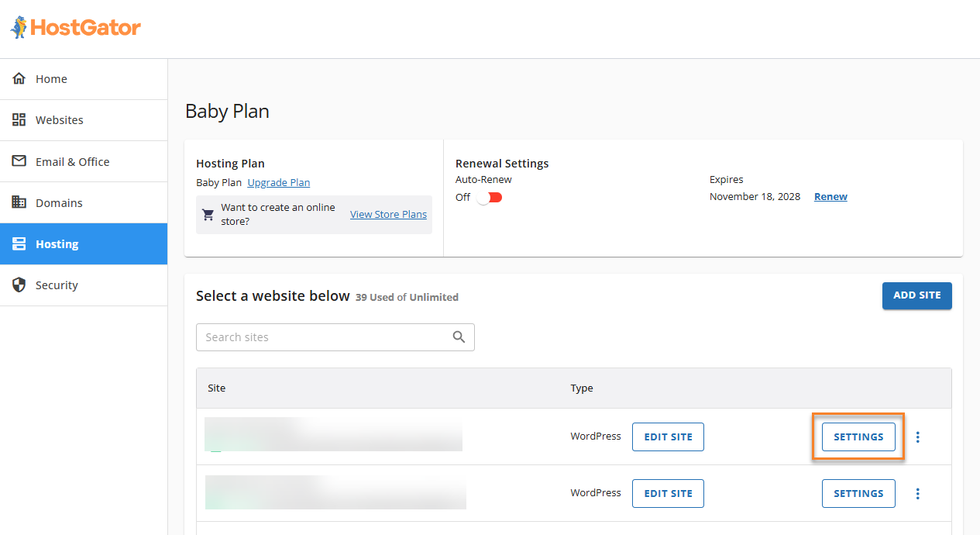This screenshot has width=980, height=535.
Task: Click the Email & Office envelope icon
Action: point(19,161)
